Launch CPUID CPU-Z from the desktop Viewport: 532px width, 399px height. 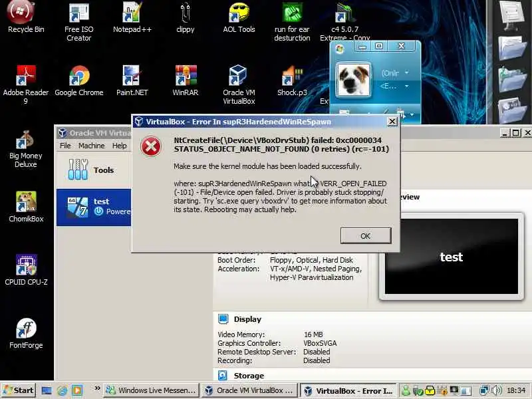point(26,269)
